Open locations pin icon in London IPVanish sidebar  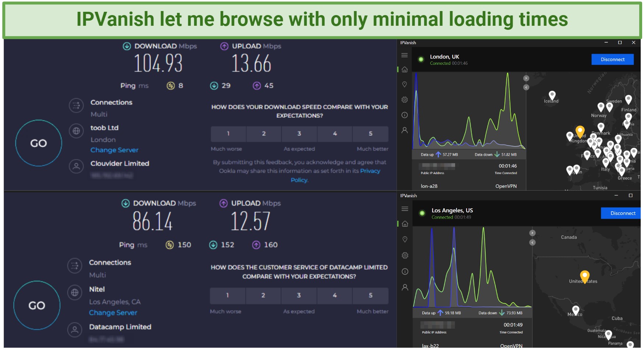[x=404, y=85]
